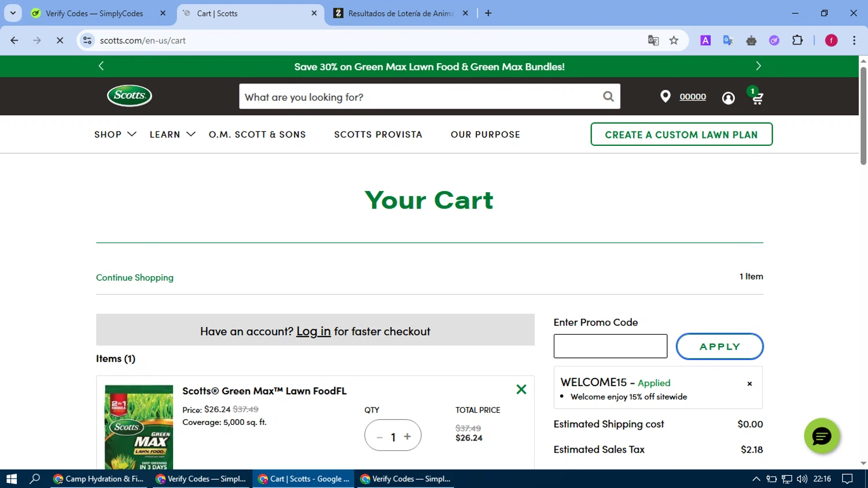
Task: Open the chat support bubble
Action: [822, 436]
